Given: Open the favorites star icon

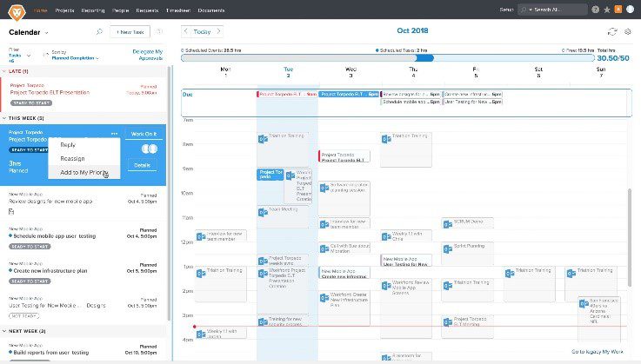Looking at the screenshot, I should pyautogui.click(x=607, y=10).
